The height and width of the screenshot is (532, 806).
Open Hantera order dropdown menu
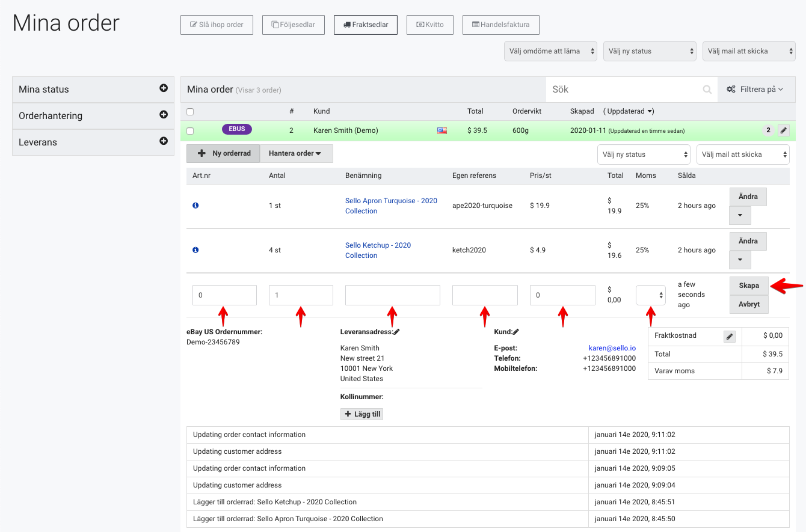point(296,153)
